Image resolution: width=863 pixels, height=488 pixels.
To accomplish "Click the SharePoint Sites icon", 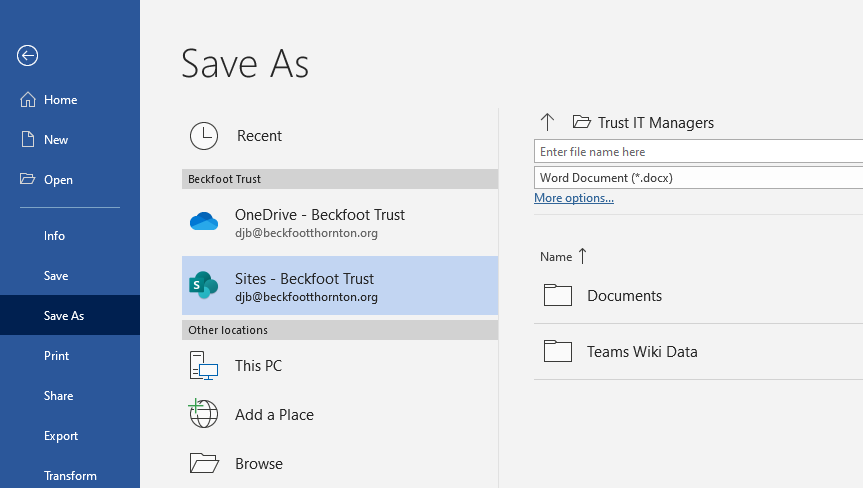I will coord(204,285).
